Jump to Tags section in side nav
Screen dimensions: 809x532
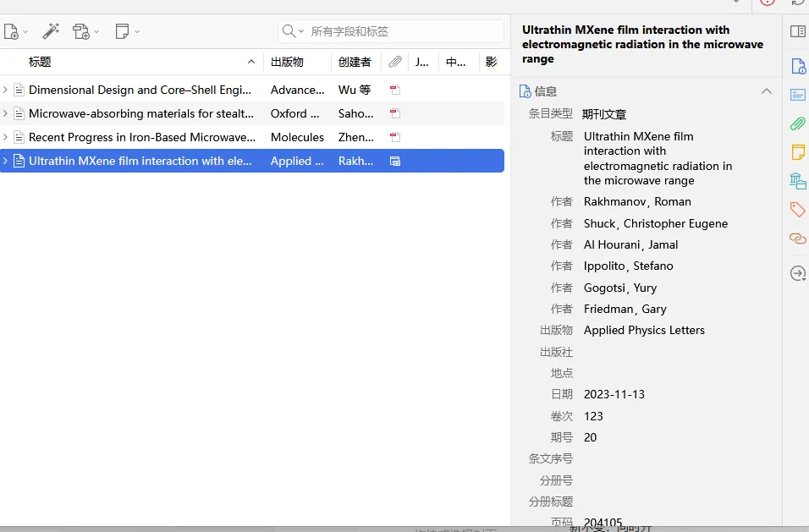coord(798,209)
